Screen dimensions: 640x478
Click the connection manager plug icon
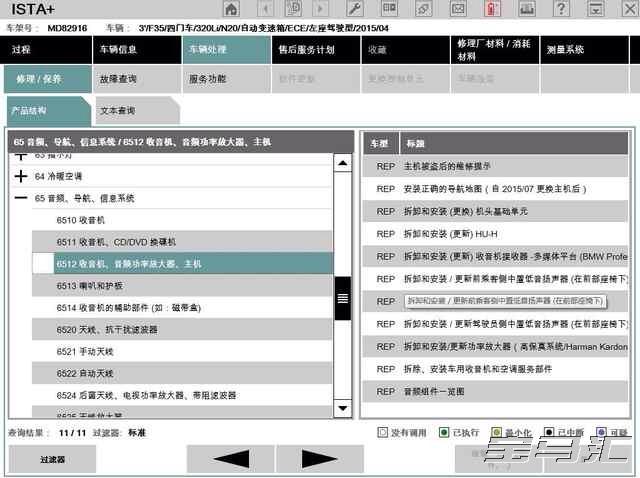pyautogui.click(x=424, y=9)
